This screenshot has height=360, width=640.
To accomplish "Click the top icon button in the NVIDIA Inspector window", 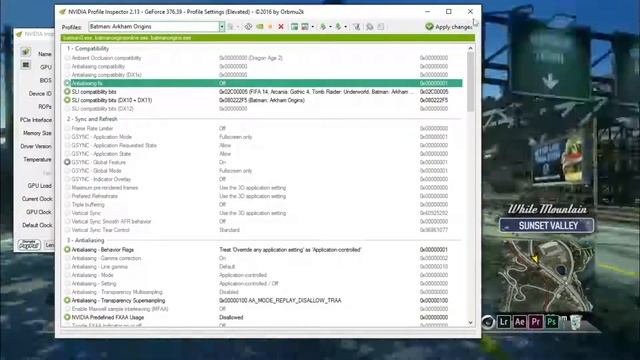I will pos(26,52).
